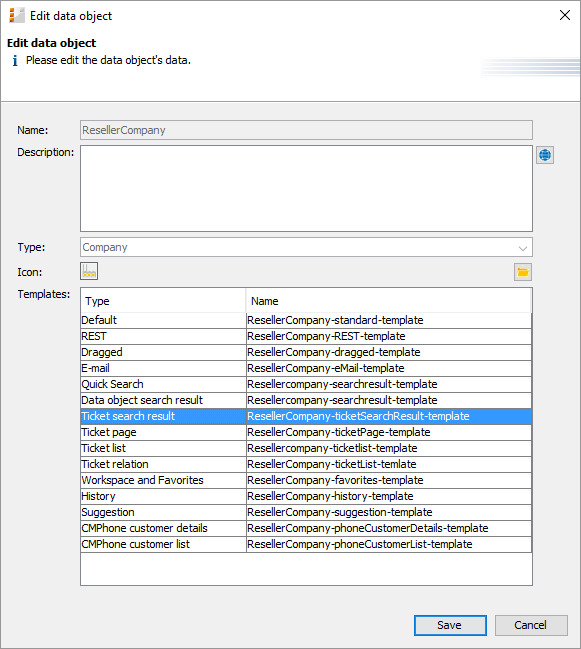The height and width of the screenshot is (649, 581).
Task: Choose the CMPhone customer list row
Action: pyautogui.click(x=306, y=544)
